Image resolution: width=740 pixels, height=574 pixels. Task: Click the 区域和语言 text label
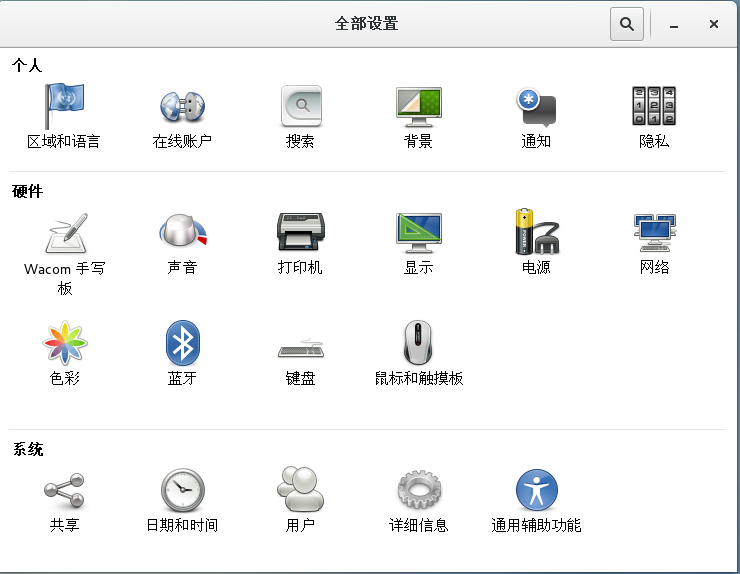[64, 141]
